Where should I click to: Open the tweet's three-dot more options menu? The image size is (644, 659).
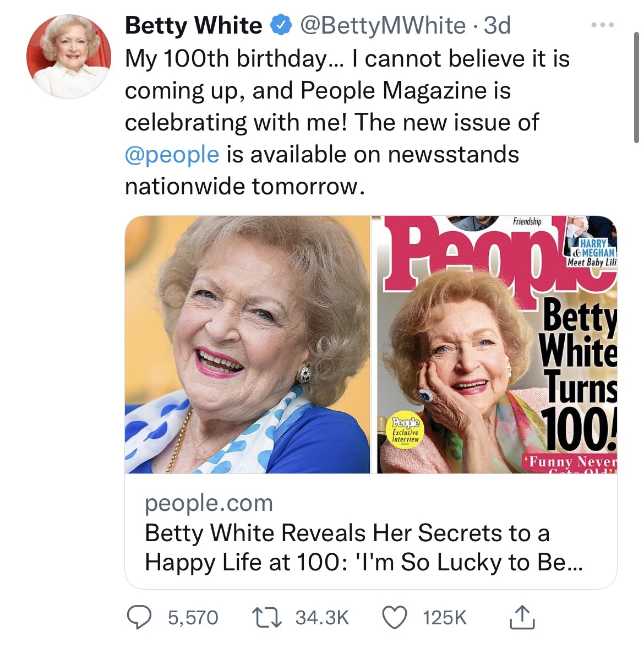coord(602,26)
